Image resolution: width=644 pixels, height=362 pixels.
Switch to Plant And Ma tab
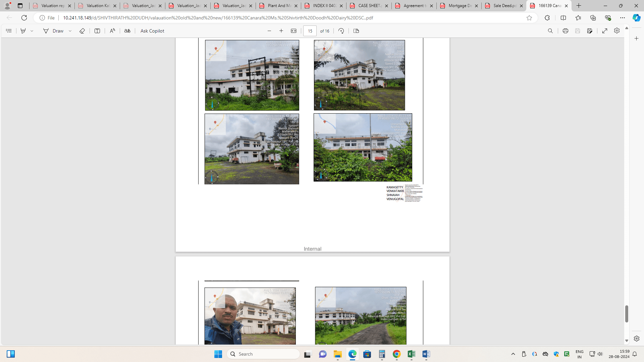point(278,6)
